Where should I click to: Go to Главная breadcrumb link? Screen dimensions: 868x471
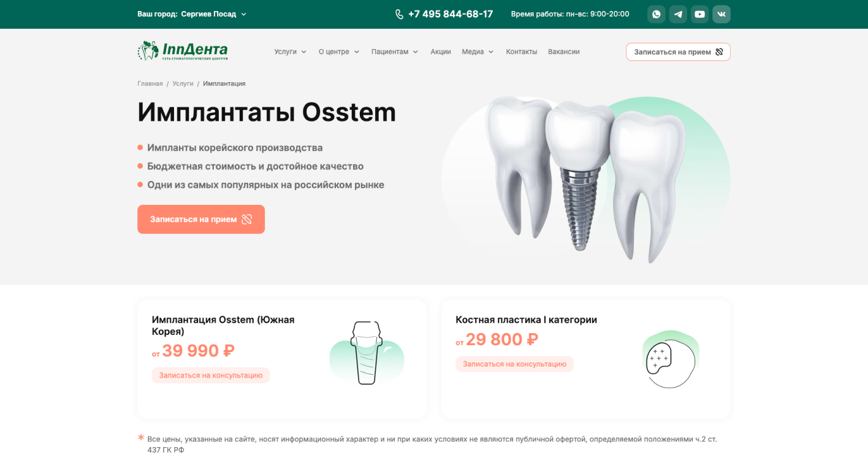coord(150,83)
